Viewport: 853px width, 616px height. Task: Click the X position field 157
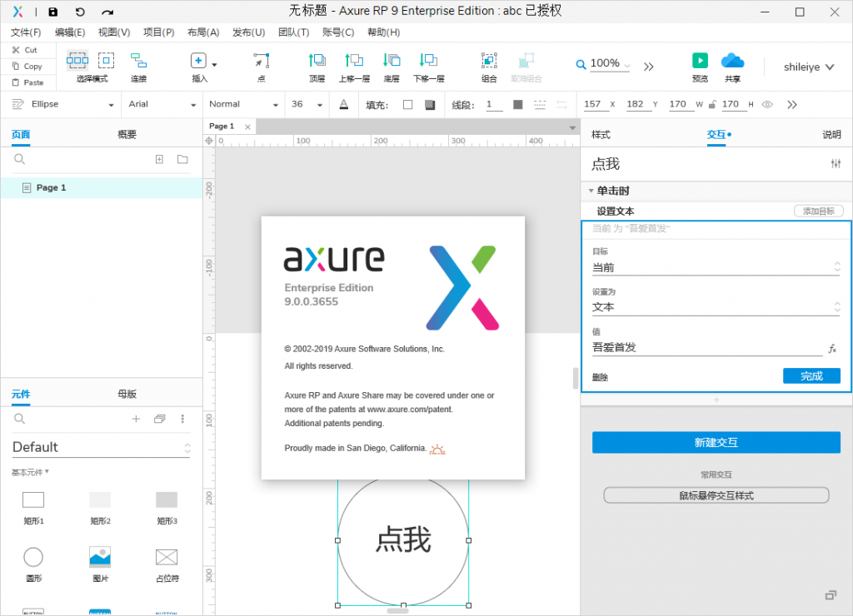(x=595, y=104)
